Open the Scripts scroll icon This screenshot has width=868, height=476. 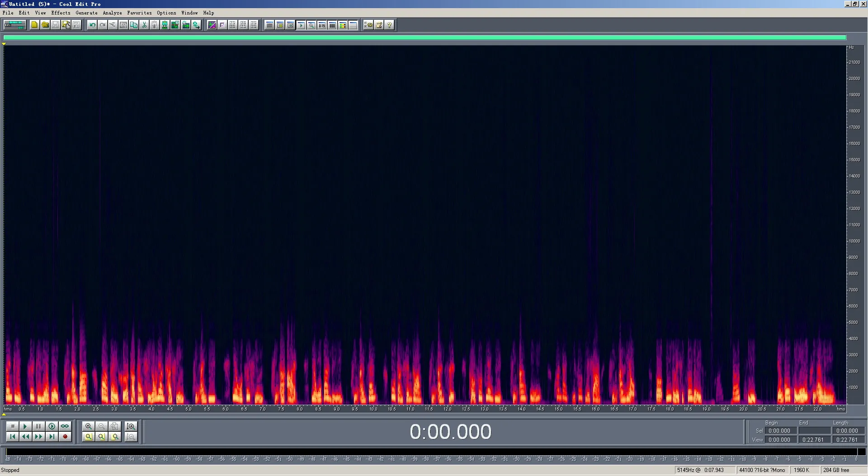379,25
